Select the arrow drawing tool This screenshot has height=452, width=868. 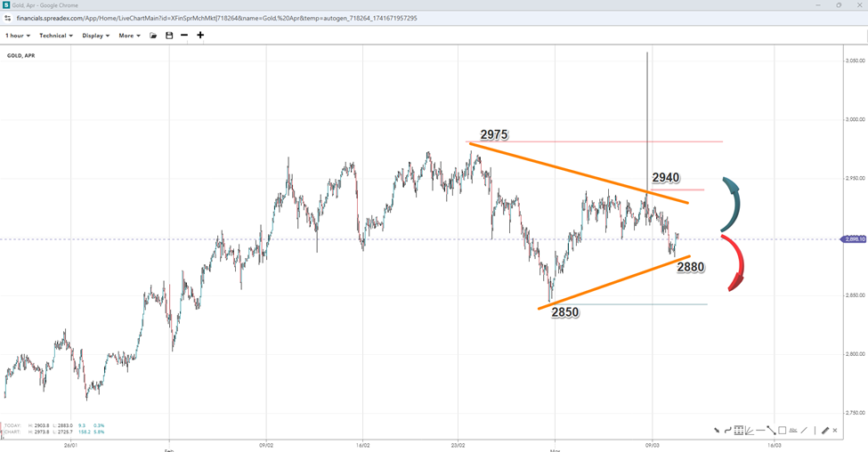click(x=718, y=431)
